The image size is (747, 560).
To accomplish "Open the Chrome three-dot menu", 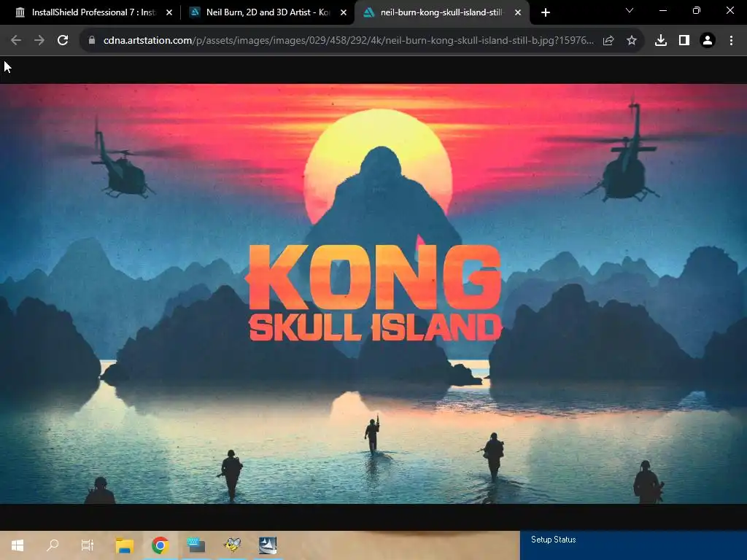I will click(731, 41).
